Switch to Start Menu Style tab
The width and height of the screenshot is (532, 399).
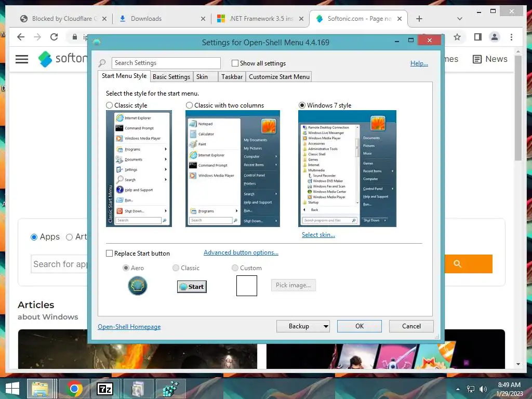point(124,76)
